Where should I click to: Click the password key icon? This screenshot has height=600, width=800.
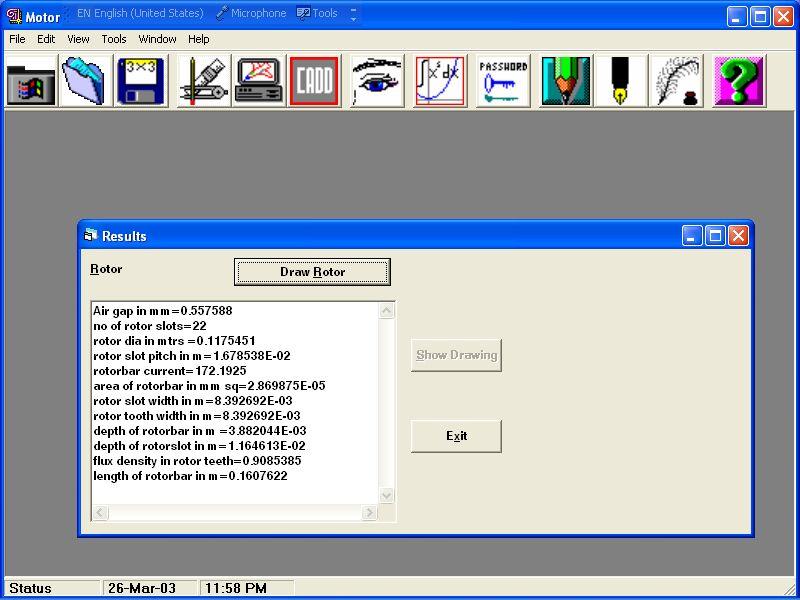click(x=503, y=81)
